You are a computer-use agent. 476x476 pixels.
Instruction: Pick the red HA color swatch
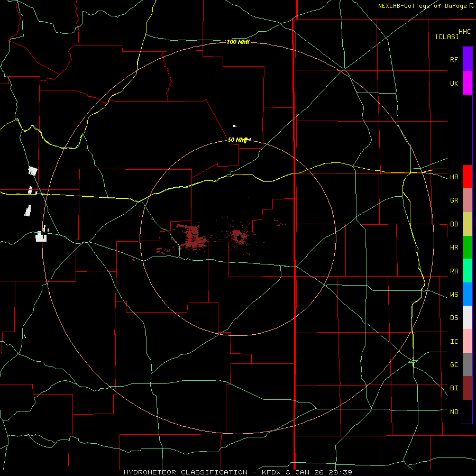[467, 177]
